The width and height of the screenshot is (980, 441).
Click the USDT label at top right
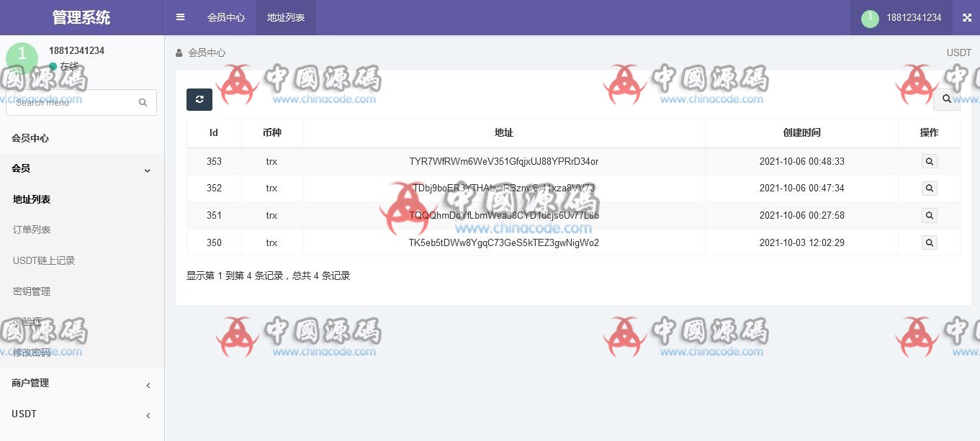click(x=959, y=53)
